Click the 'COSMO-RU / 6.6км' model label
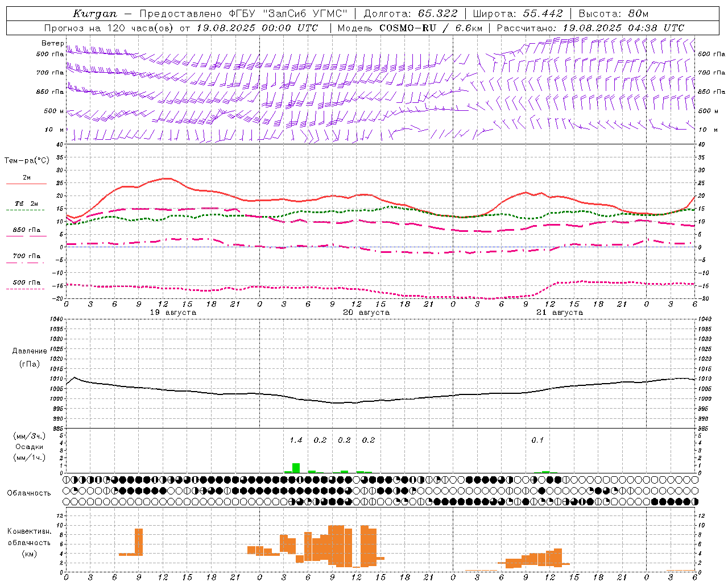Image resolution: width=728 pixels, height=582 pixels. (431, 28)
